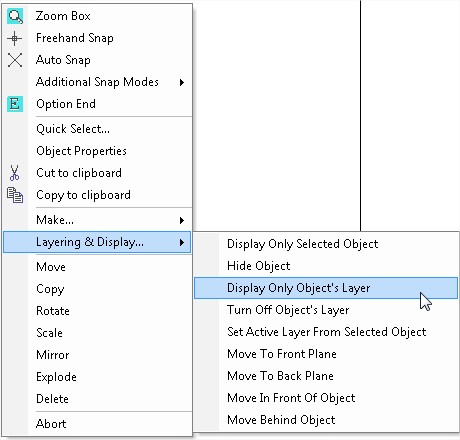Select Set Active Layer From Selected Object
The image size is (460, 440).
pyautogui.click(x=326, y=332)
